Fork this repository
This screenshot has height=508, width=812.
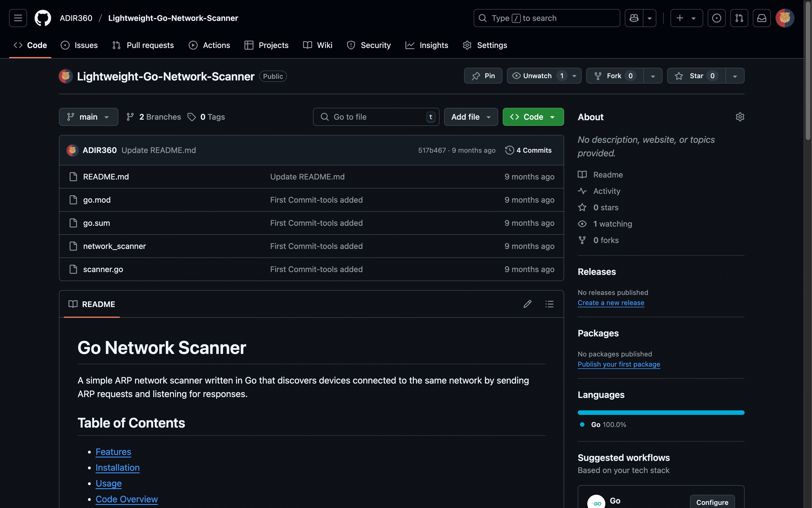(615, 76)
